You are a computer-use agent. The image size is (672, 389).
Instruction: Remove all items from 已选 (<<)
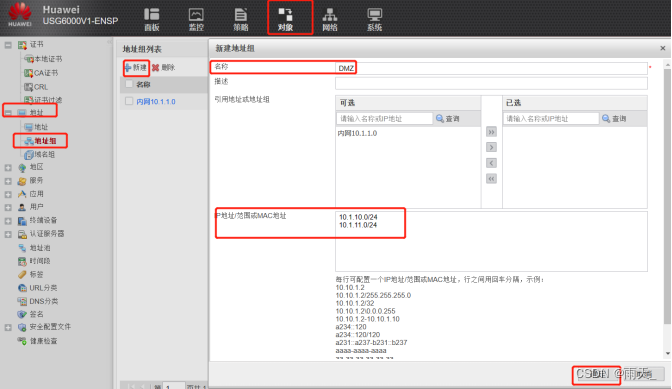click(x=491, y=179)
